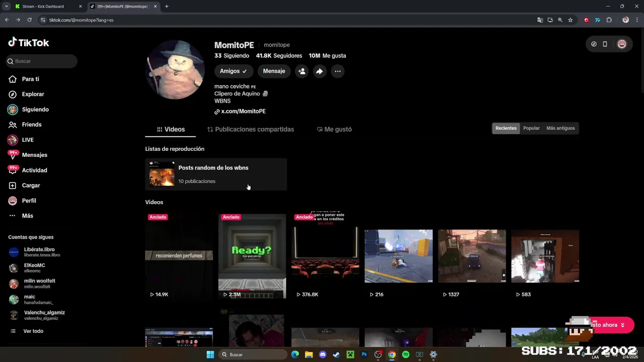This screenshot has width=644, height=362.
Task: Play pinned Ready? video with 2.3M views
Action: click(252, 256)
